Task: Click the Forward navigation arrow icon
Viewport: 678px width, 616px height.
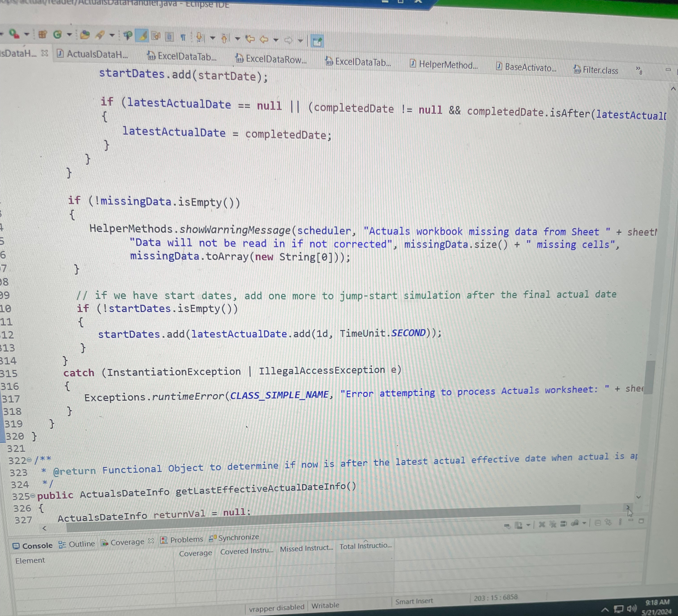Action: tap(289, 40)
